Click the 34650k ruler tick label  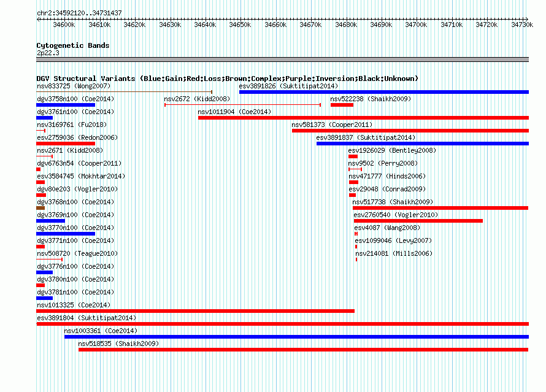[x=240, y=25]
